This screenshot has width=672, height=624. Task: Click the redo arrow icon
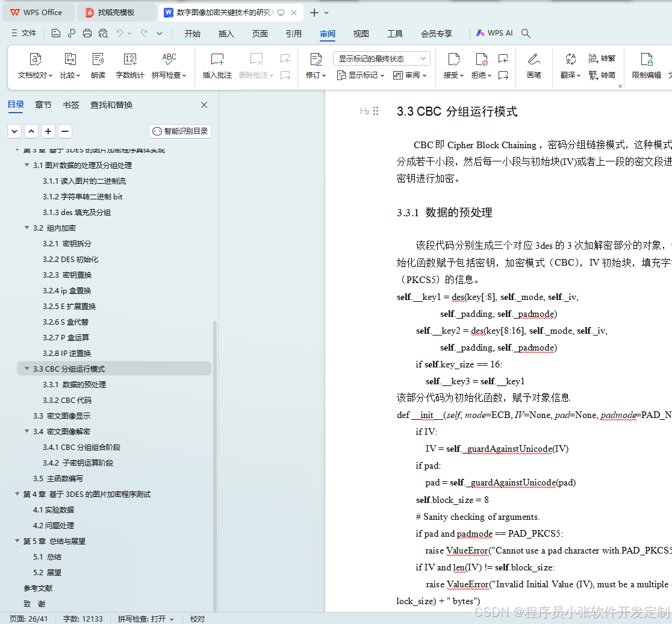point(144,33)
